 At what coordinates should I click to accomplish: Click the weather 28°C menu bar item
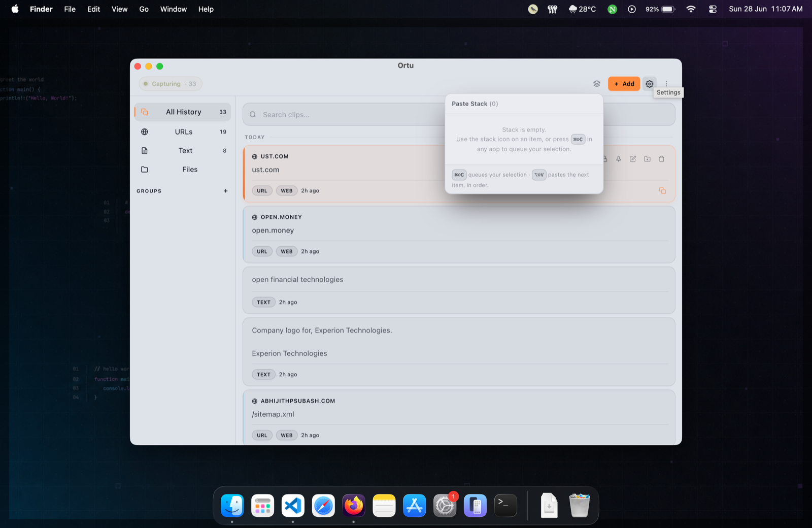(582, 9)
